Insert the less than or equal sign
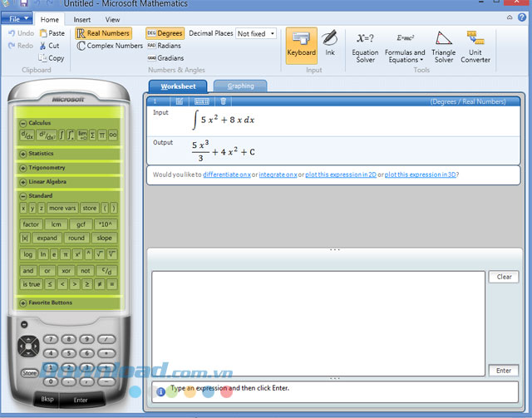Image resolution: width=532 pixels, height=418 pixels. [50, 284]
